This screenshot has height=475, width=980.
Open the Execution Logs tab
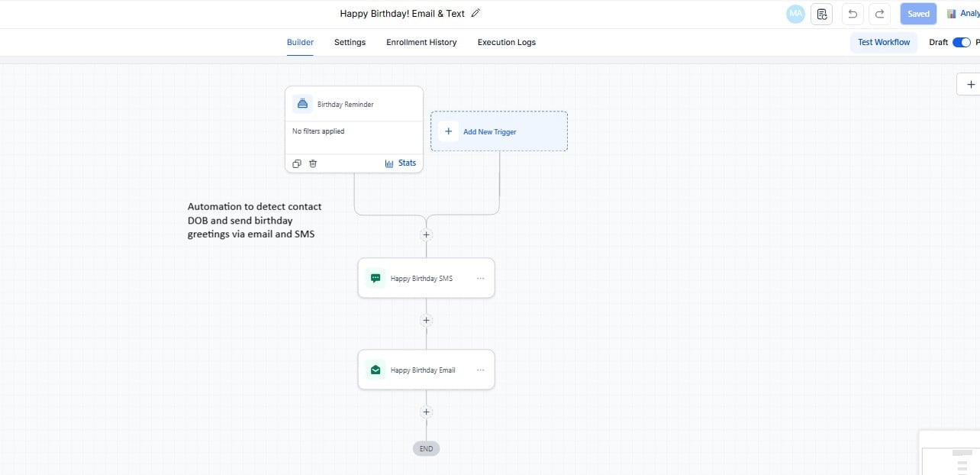(x=506, y=42)
